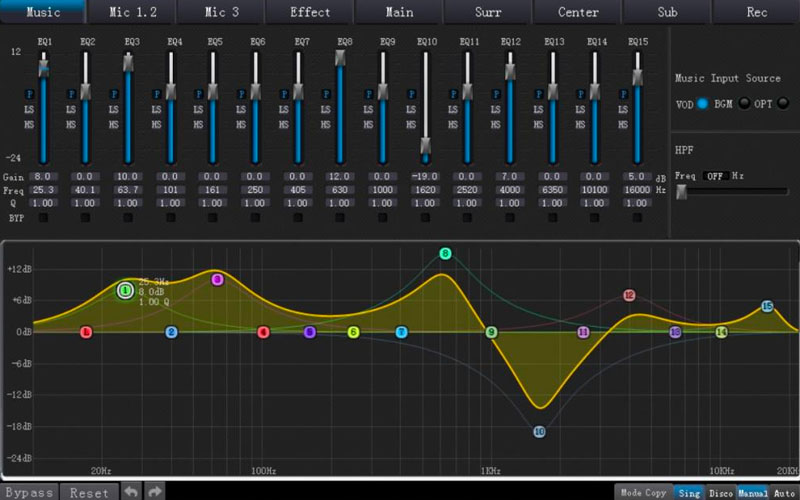Switch to the Effect tab
The width and height of the screenshot is (800, 500).
pos(310,12)
